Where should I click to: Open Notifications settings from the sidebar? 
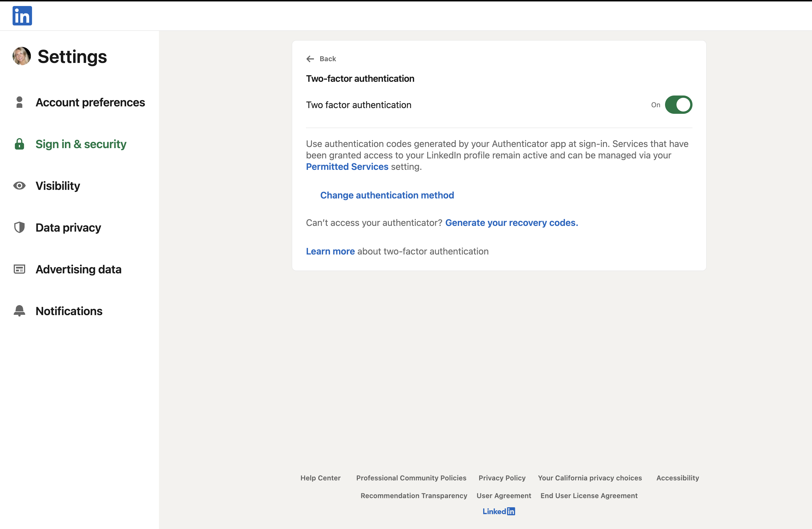(x=69, y=311)
